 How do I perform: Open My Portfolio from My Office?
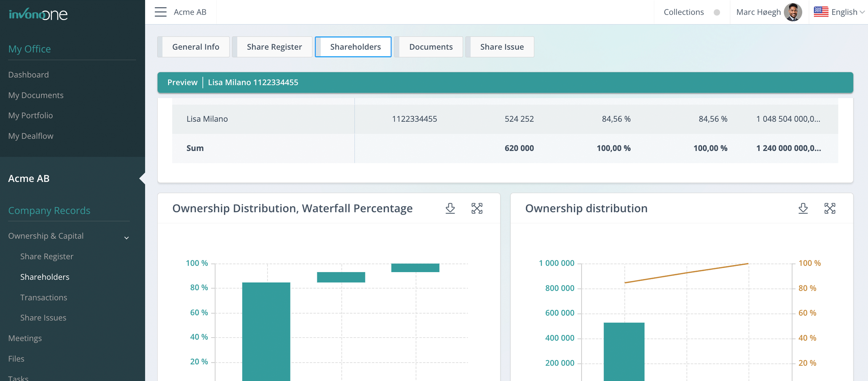click(x=30, y=115)
